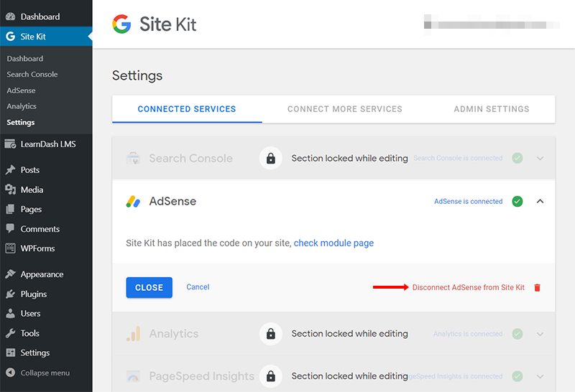
Task: Click the Site Kit G sidebar icon
Action: pyautogui.click(x=10, y=37)
